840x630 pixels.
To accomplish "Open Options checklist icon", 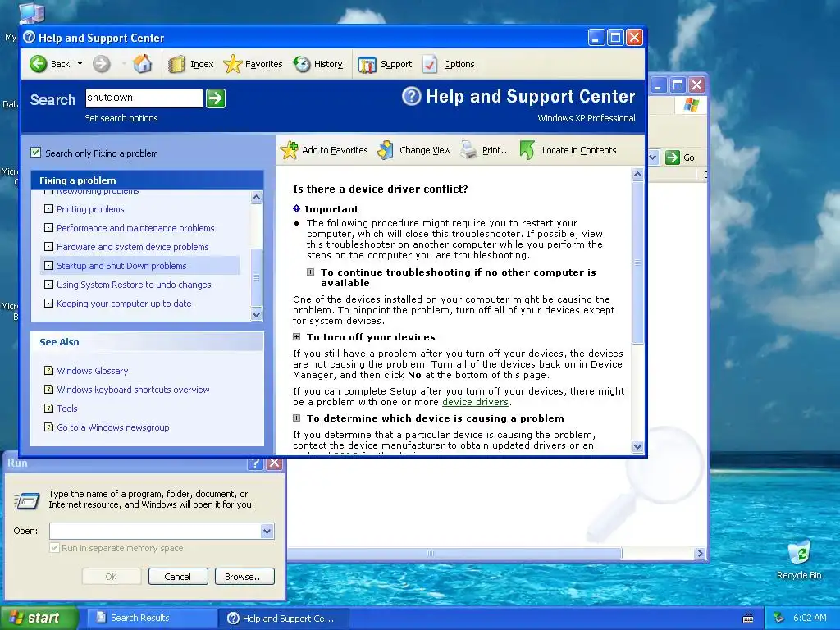I will (x=430, y=64).
